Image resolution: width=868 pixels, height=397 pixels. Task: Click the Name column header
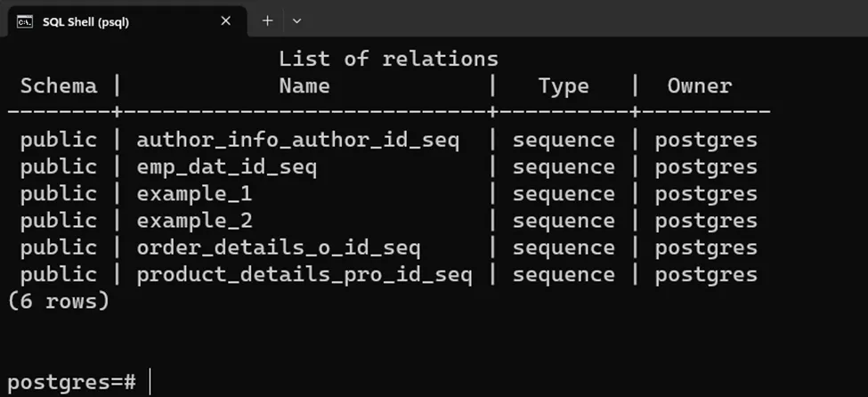304,86
